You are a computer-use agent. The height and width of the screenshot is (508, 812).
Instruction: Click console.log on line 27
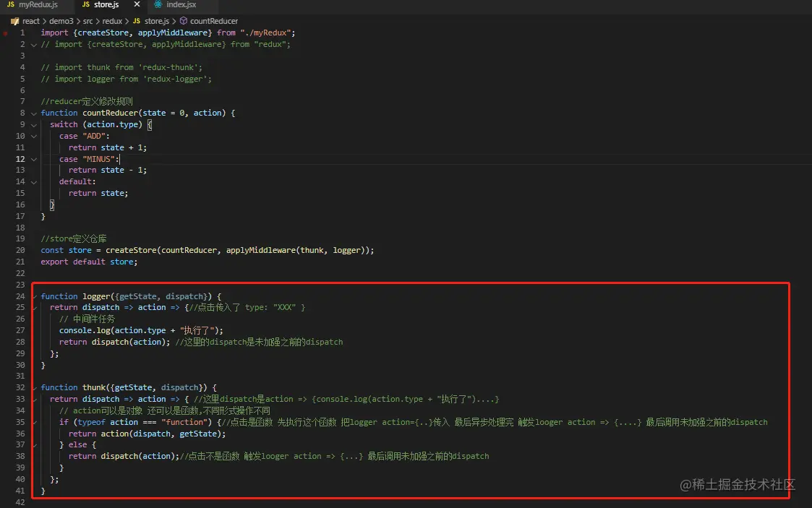click(x=85, y=330)
